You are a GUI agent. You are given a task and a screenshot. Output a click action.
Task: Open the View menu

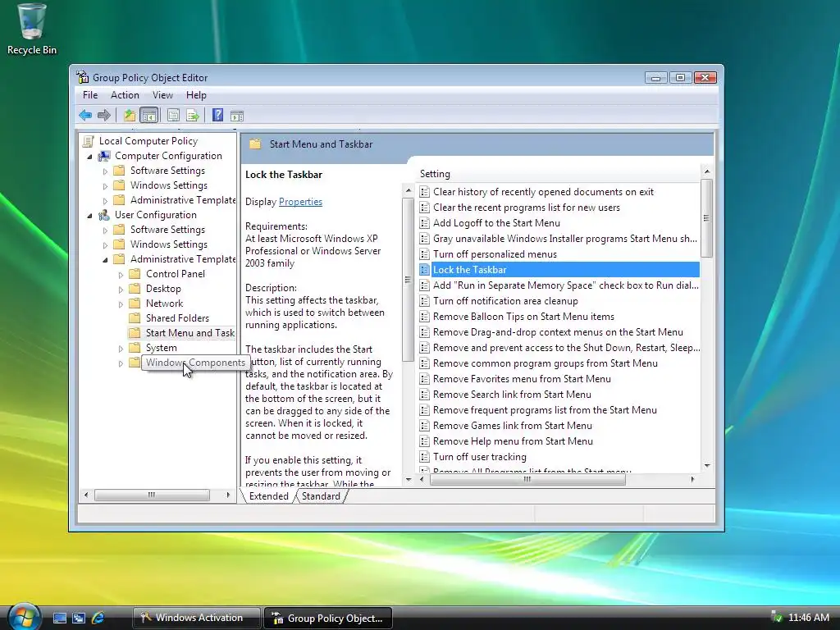[x=162, y=95]
